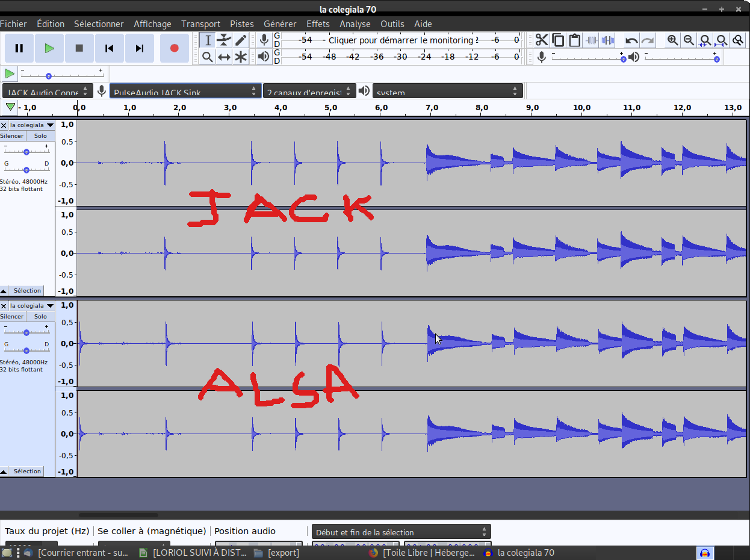Open the Effets menu
The image size is (750, 560).
pos(318,24)
